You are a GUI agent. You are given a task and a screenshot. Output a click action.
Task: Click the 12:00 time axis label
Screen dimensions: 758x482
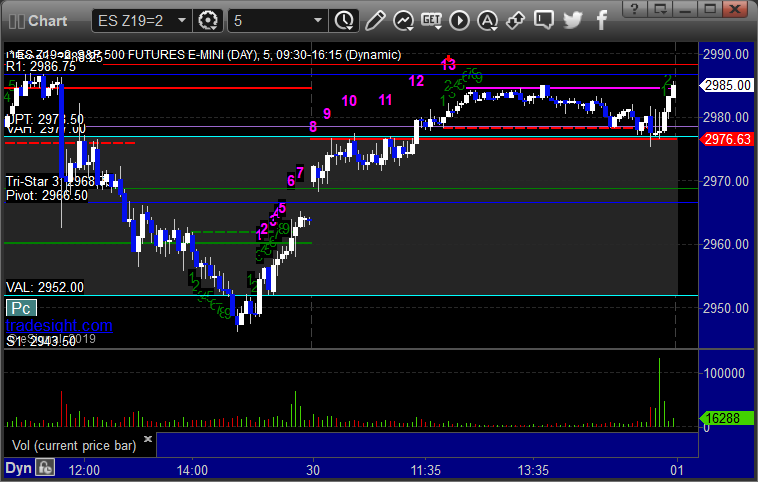tap(84, 470)
